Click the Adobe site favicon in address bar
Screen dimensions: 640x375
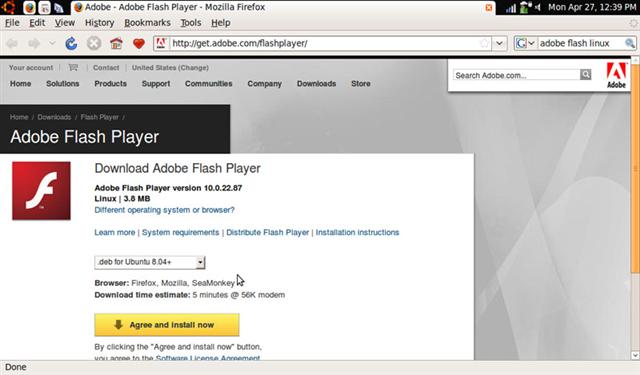pos(161,43)
